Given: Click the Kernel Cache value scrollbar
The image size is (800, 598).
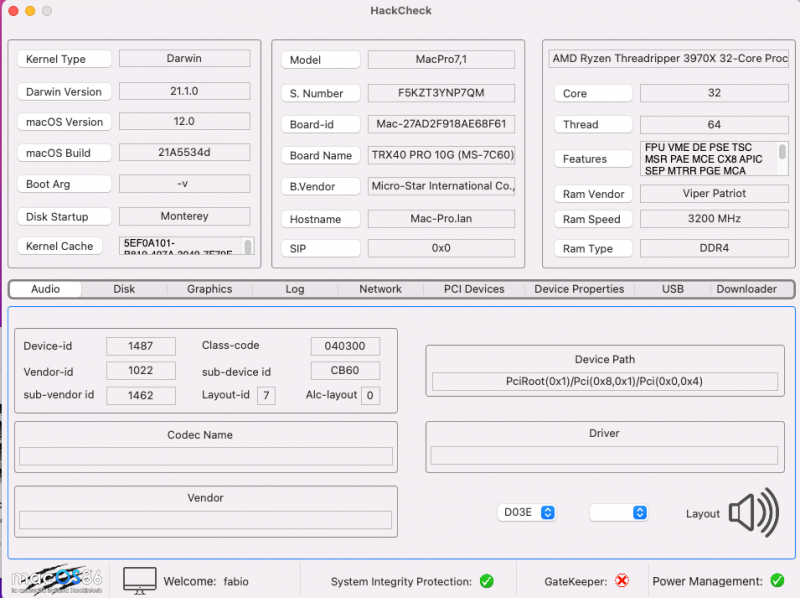Looking at the screenshot, I should point(248,246).
